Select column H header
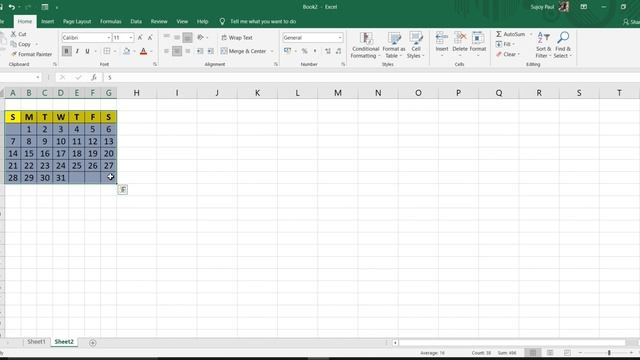This screenshot has width=640, height=360. coord(136,93)
